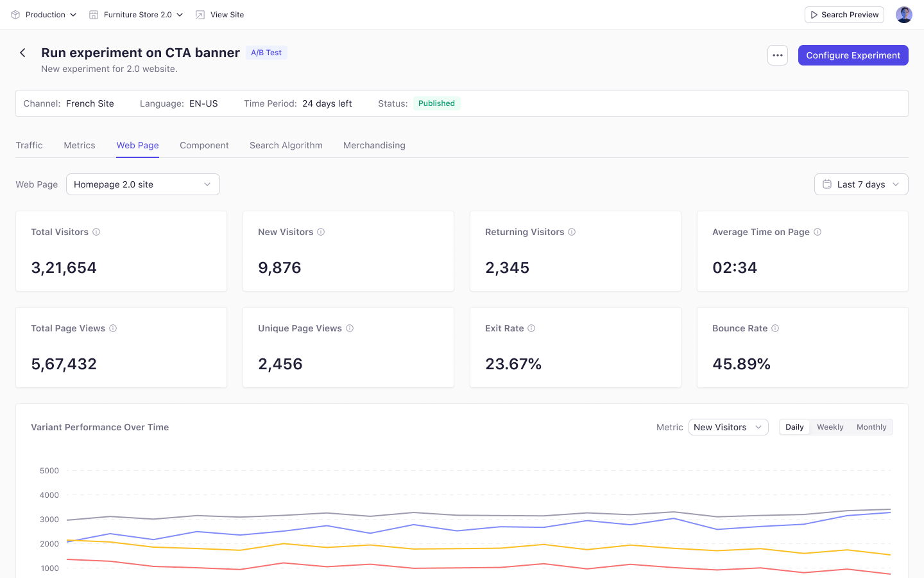Screen dimensions: 924x578
Task: Open the New Visitors metric dropdown
Action: click(728, 427)
